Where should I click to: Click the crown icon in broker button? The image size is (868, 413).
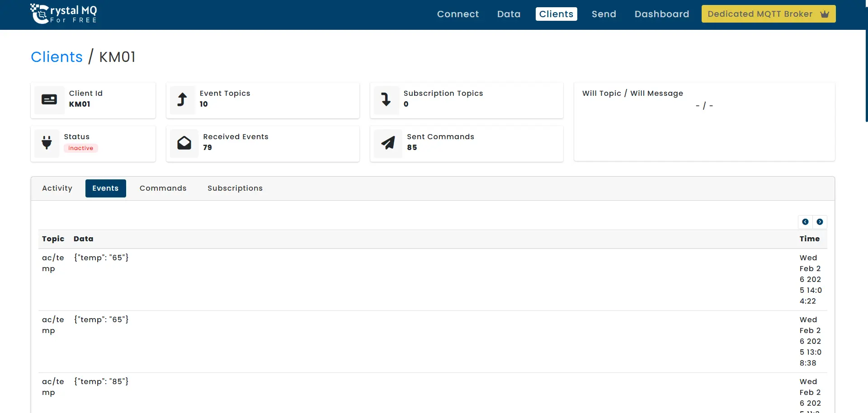(825, 14)
